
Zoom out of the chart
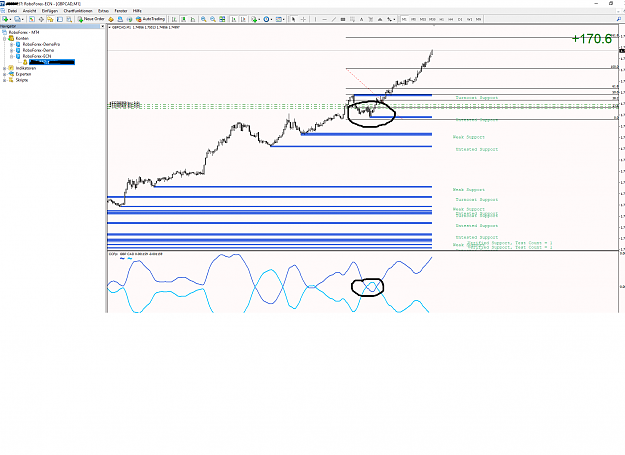pyautogui.click(x=213, y=19)
